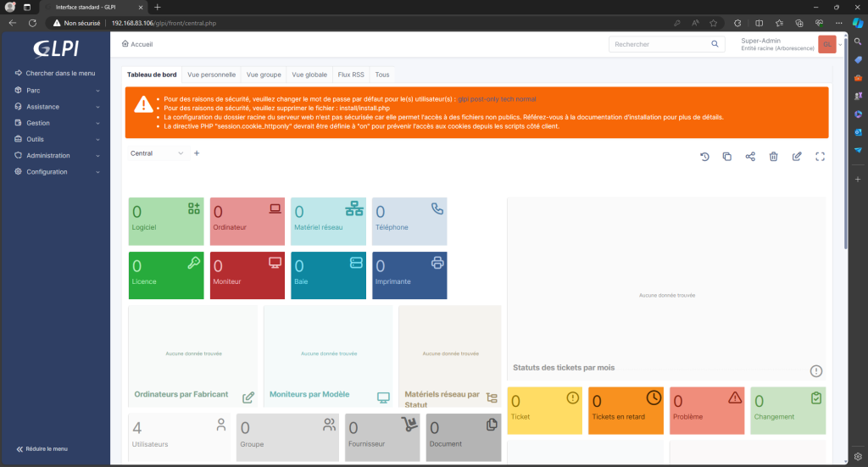Screen dimensions: 868x467
Task: Click the Accueil breadcrumb link
Action: [x=137, y=43]
